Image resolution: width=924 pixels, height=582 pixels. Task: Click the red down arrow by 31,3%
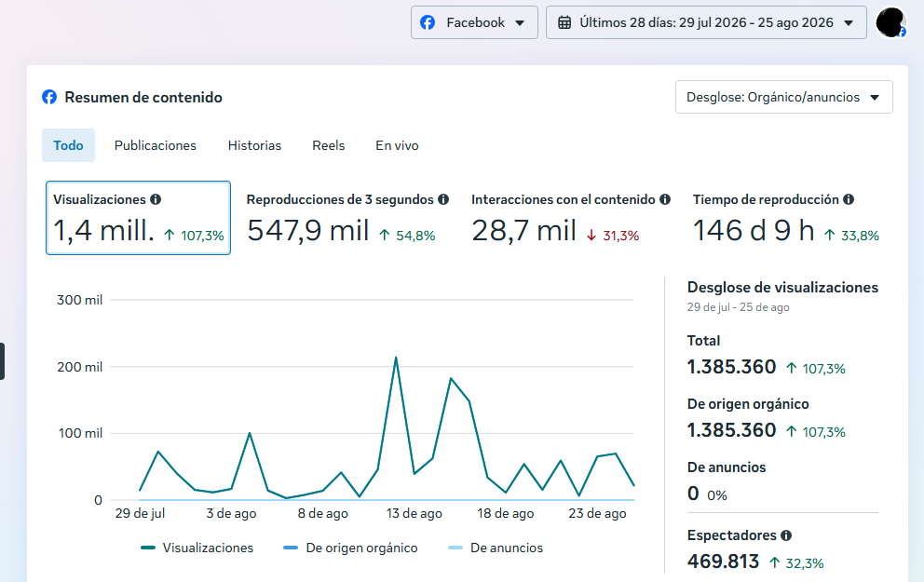click(591, 236)
